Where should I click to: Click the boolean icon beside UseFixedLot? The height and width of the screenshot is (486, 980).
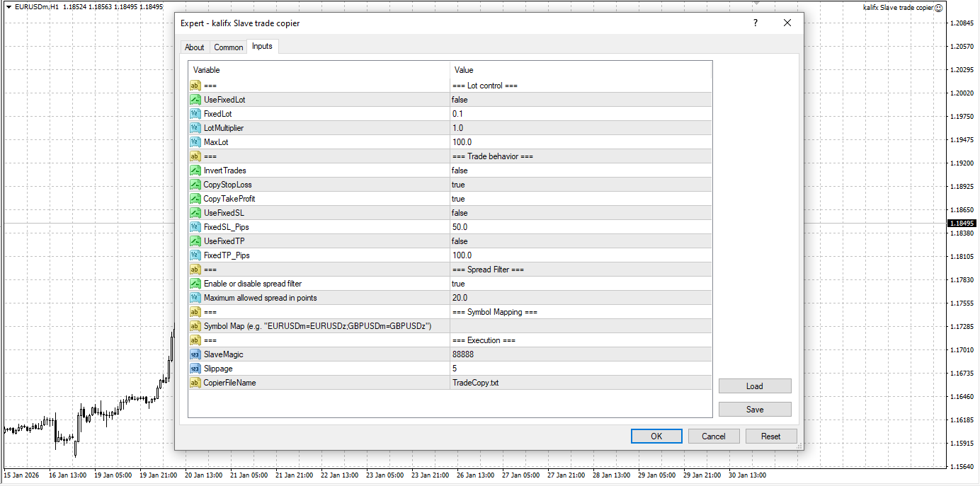[195, 99]
